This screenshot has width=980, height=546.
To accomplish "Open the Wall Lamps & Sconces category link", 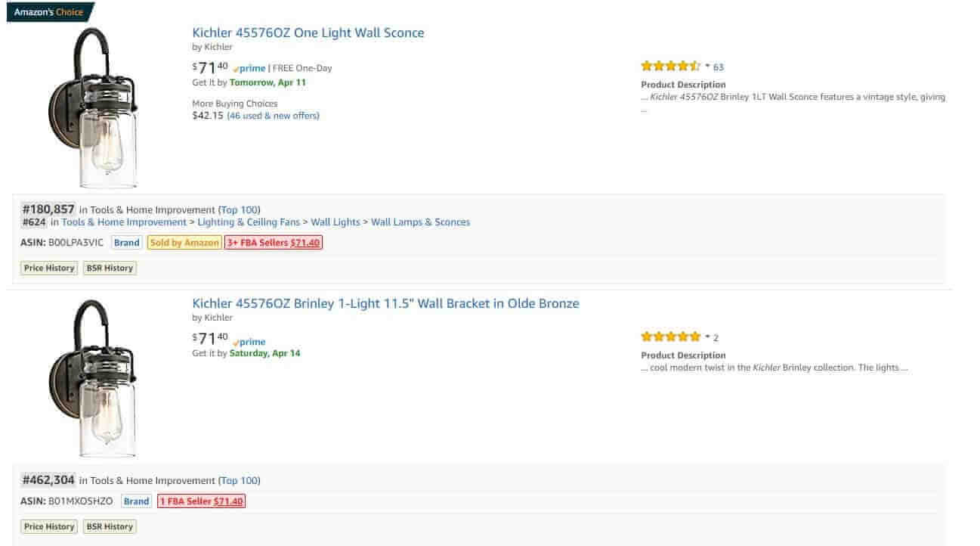I will [x=422, y=222].
